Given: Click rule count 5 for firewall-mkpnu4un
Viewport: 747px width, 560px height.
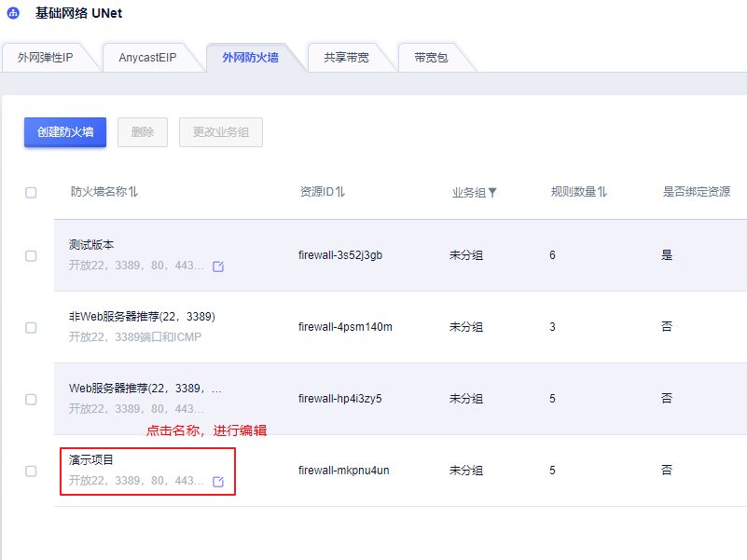Looking at the screenshot, I should click(552, 471).
